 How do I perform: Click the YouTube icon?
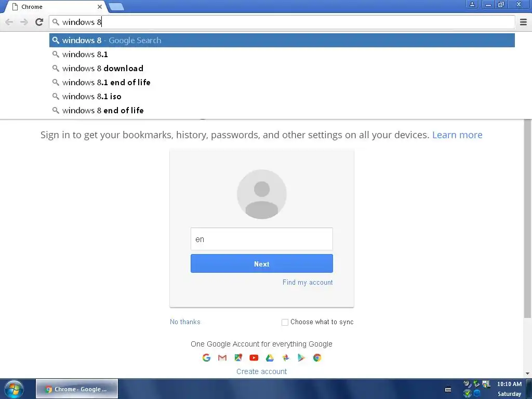[x=254, y=357]
